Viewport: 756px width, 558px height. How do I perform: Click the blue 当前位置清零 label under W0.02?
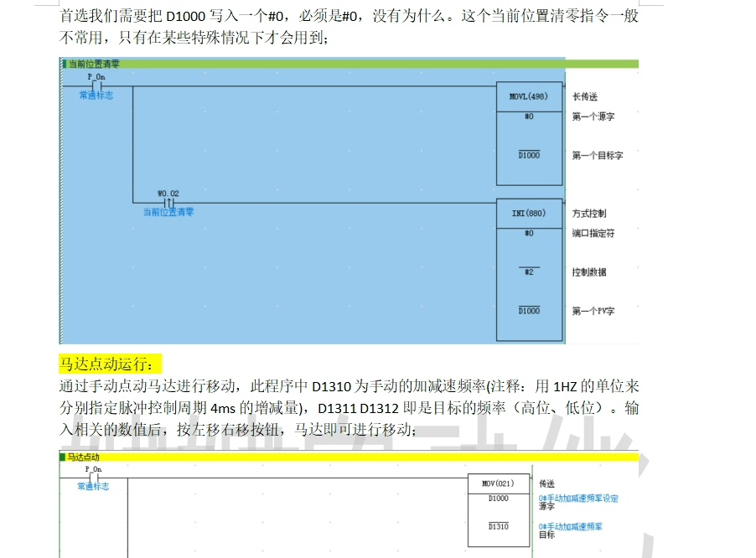point(168,212)
